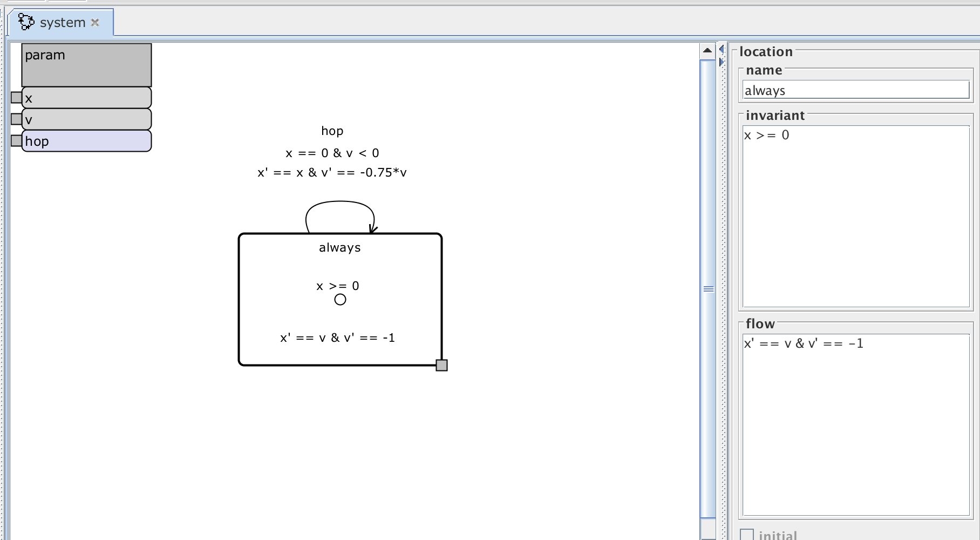Screen dimensions: 980x540
Task: Select the param block in the palette
Action: coord(86,65)
